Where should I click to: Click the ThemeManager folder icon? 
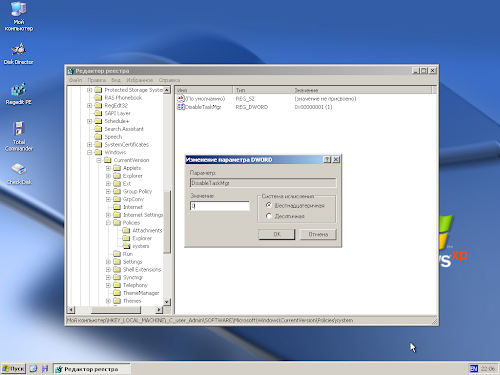pos(117,293)
